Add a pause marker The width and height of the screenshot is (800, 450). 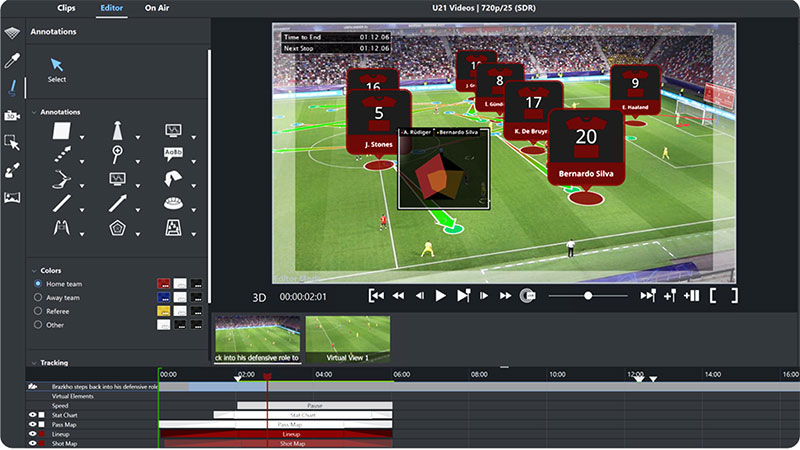691,296
